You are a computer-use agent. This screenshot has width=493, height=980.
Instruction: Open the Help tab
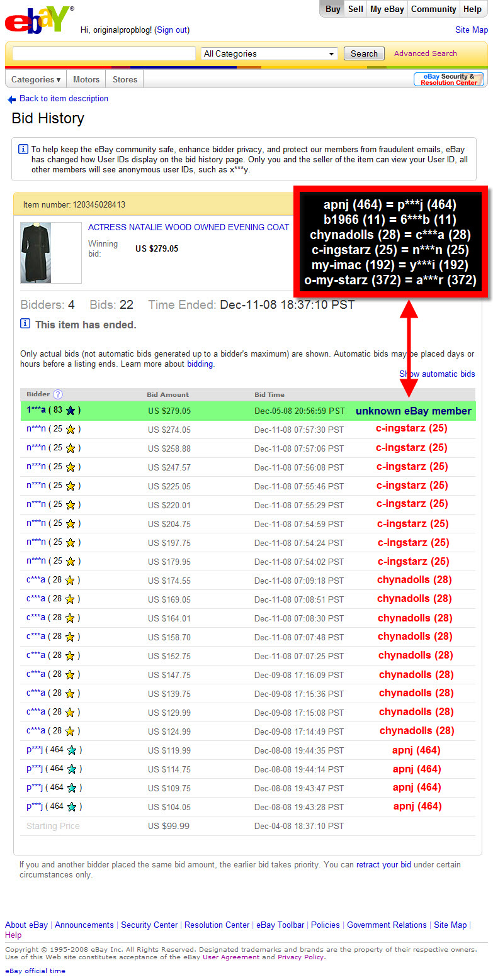pos(472,9)
